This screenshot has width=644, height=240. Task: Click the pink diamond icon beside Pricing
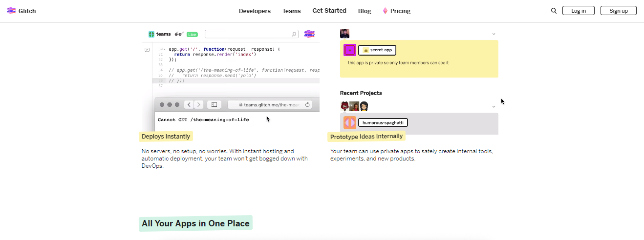pos(385,11)
